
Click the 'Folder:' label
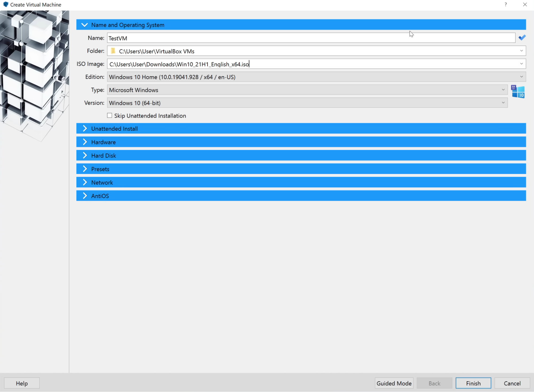(x=95, y=51)
